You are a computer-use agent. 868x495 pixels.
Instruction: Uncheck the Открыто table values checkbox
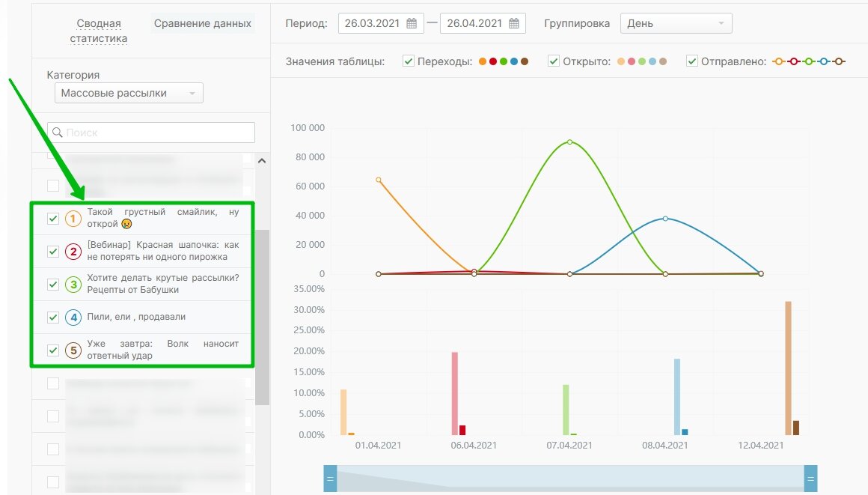554,61
